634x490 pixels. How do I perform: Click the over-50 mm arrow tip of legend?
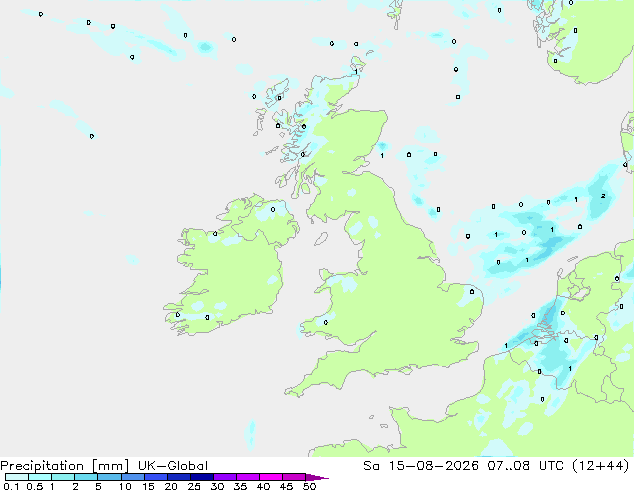[x=317, y=477]
